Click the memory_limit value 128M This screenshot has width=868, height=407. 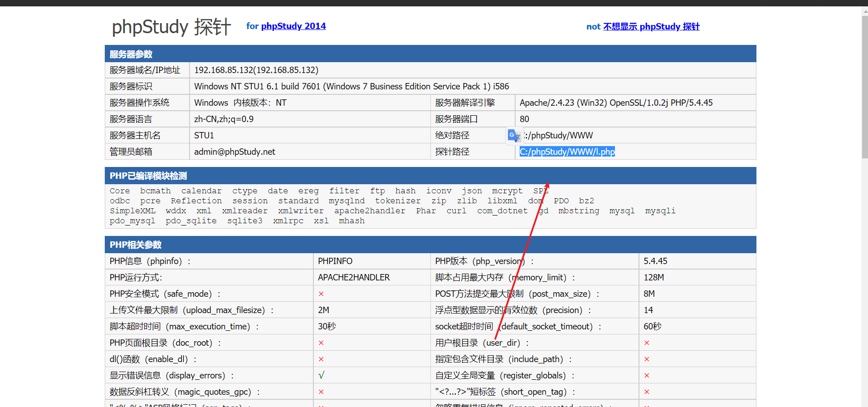click(653, 277)
